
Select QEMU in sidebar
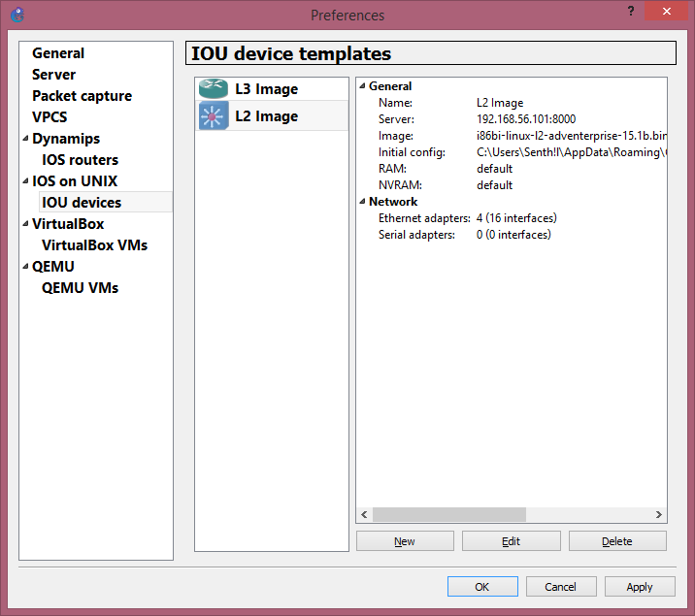pos(53,266)
